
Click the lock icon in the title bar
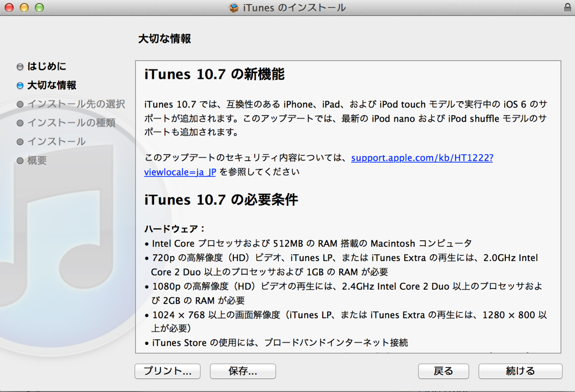[x=568, y=7]
